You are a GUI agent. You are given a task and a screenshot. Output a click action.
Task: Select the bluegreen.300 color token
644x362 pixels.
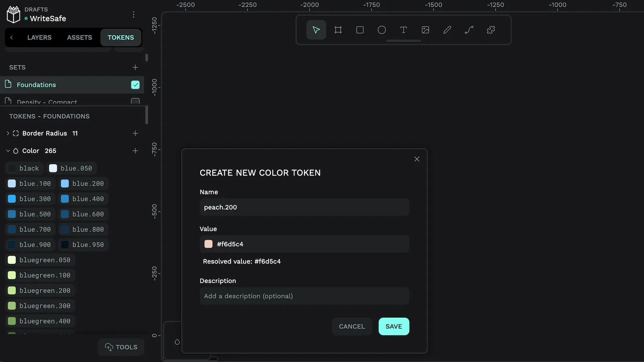tap(40, 306)
